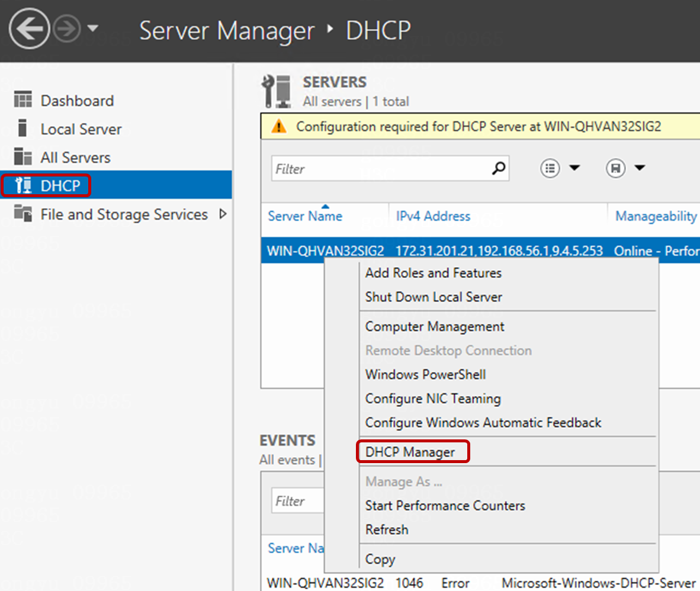Image resolution: width=700 pixels, height=591 pixels.
Task: Select Remote Desktop Connection menu entry
Action: (448, 351)
